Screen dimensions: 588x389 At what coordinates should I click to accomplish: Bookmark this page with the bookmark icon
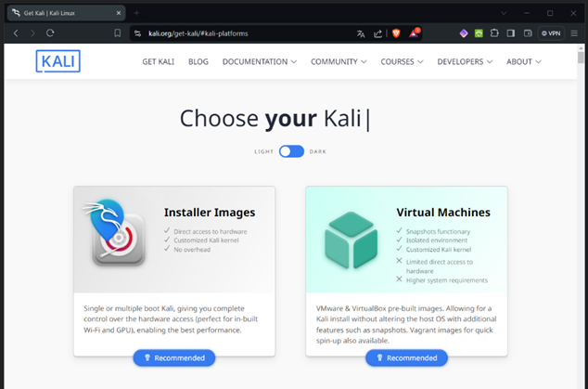(118, 32)
